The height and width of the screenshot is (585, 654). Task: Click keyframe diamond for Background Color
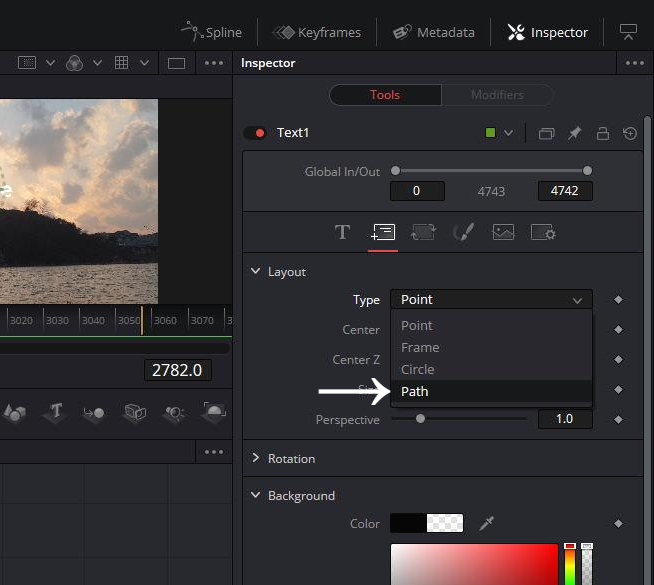point(618,523)
